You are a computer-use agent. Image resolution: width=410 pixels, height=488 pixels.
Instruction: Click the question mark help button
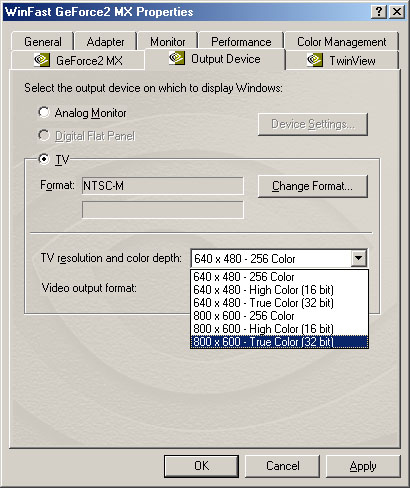(379, 12)
